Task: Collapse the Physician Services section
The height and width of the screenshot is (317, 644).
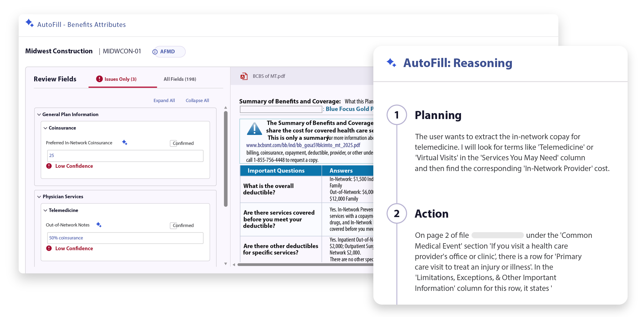Action: pyautogui.click(x=39, y=197)
